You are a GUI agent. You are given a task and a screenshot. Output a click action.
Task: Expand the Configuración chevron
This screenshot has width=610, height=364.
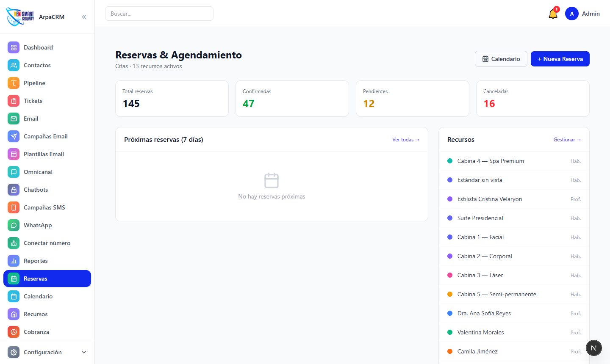point(84,352)
